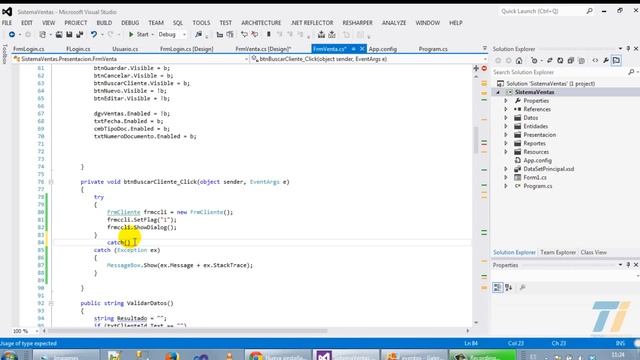640x360 pixels.
Task: Focus the Search Solution Explorer field
Action: click(x=559, y=72)
